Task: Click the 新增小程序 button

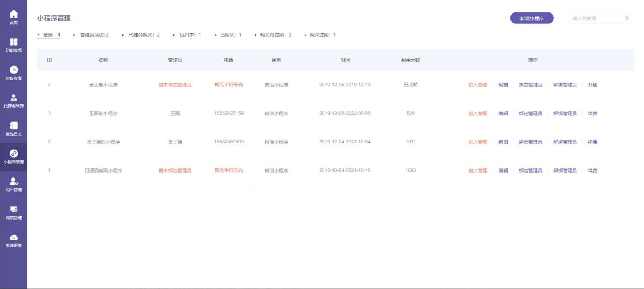Action: pyautogui.click(x=532, y=18)
